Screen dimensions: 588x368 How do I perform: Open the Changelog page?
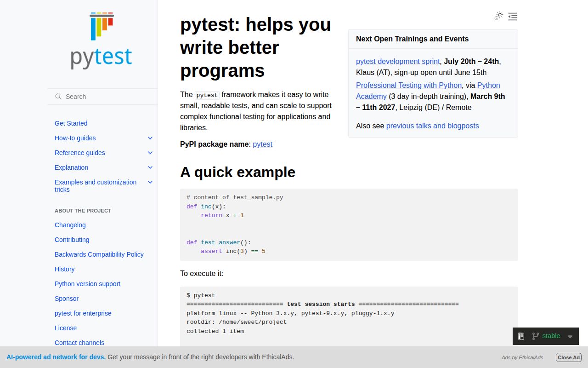click(70, 225)
